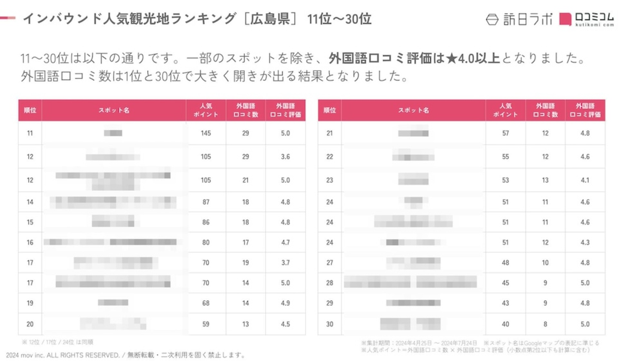Click the left table スポット名 header

coord(114,110)
